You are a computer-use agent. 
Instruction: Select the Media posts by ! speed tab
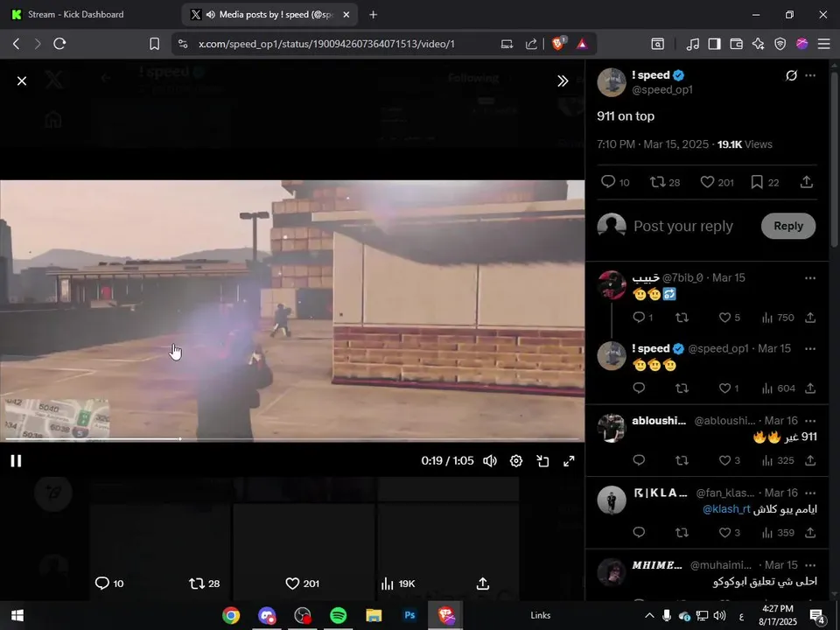pos(268,15)
